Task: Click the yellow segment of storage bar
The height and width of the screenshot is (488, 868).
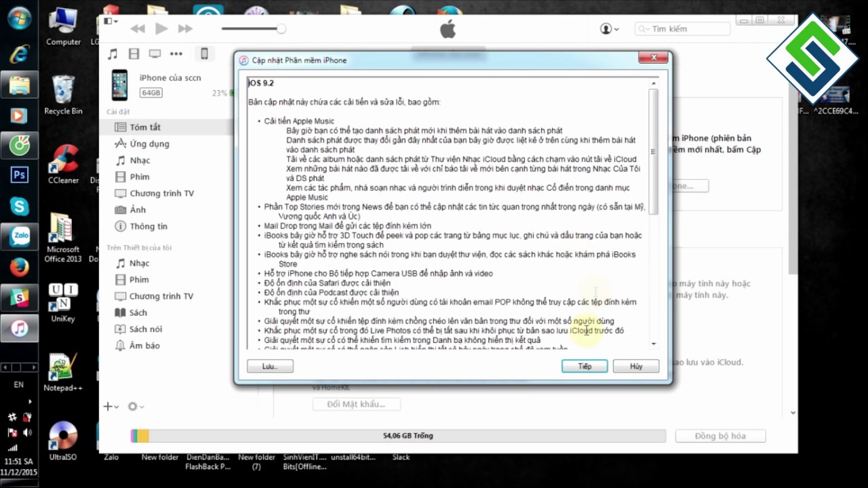Action: coord(143,436)
